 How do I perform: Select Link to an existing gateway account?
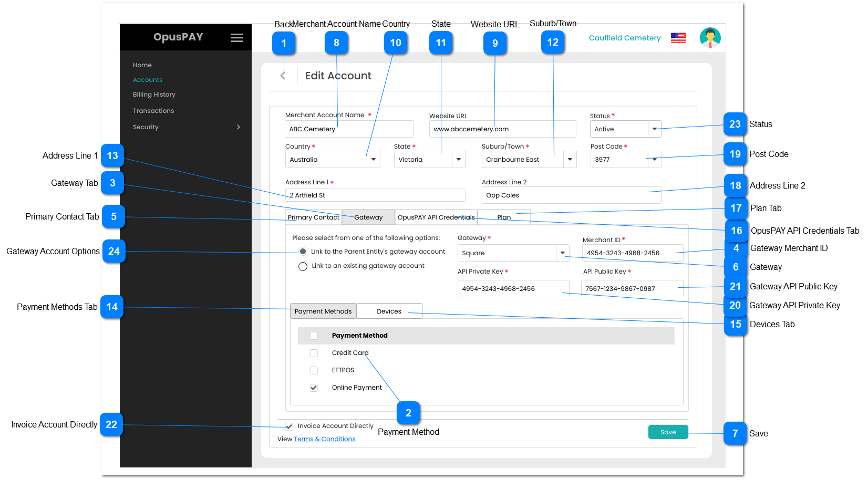[x=303, y=266]
